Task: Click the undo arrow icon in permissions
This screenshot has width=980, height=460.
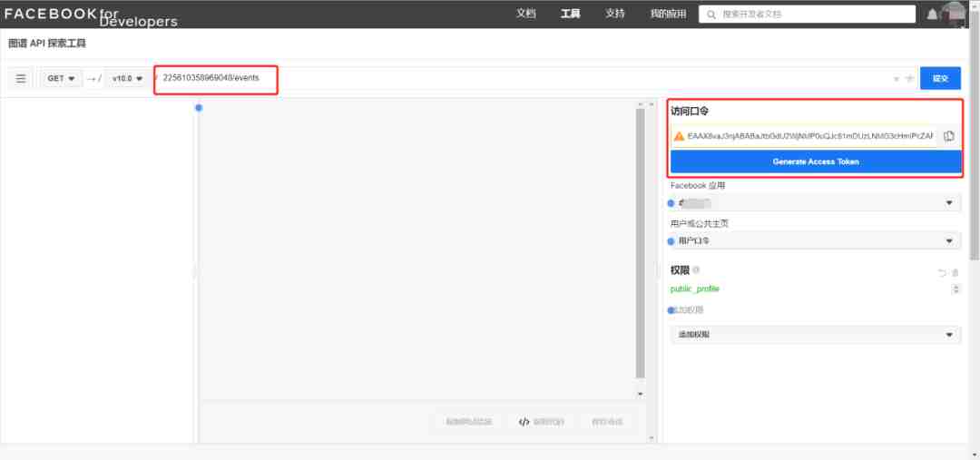Action: click(x=942, y=272)
